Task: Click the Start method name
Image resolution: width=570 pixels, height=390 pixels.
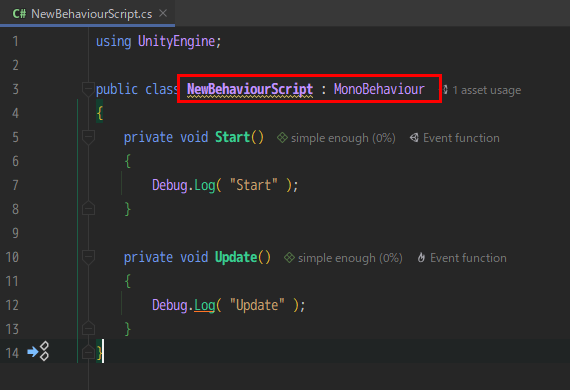Action: pos(233,137)
